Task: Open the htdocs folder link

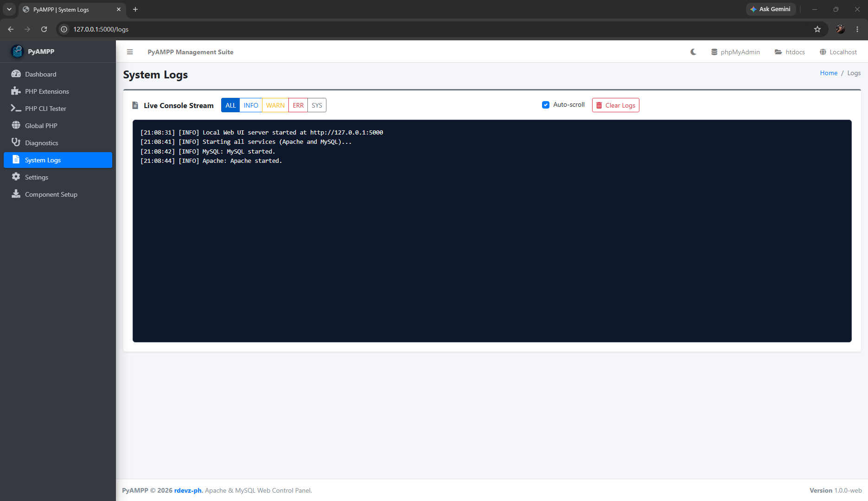Action: click(x=790, y=52)
